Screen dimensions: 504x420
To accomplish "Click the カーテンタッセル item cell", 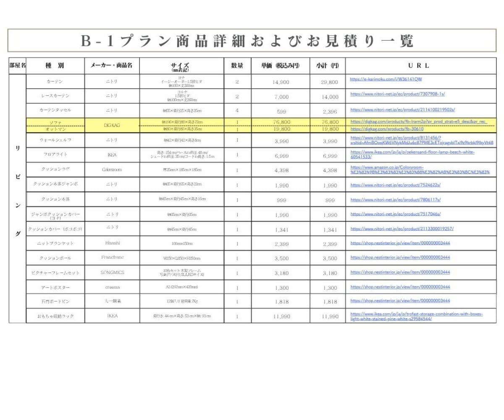I will [55, 110].
